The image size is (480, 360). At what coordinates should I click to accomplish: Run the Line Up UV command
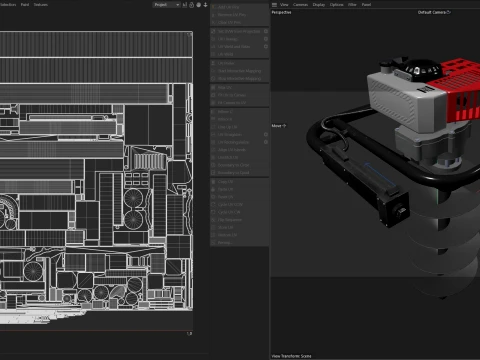tap(239, 127)
